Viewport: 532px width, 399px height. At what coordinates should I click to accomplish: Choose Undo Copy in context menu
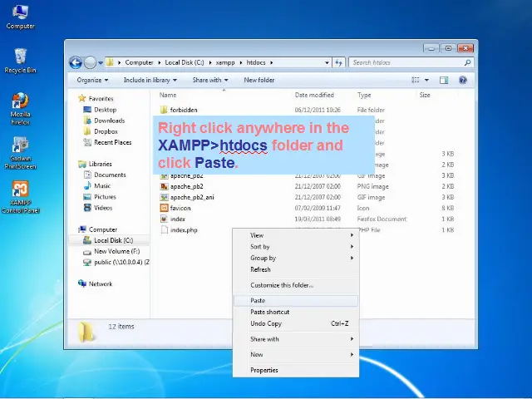(x=296, y=323)
